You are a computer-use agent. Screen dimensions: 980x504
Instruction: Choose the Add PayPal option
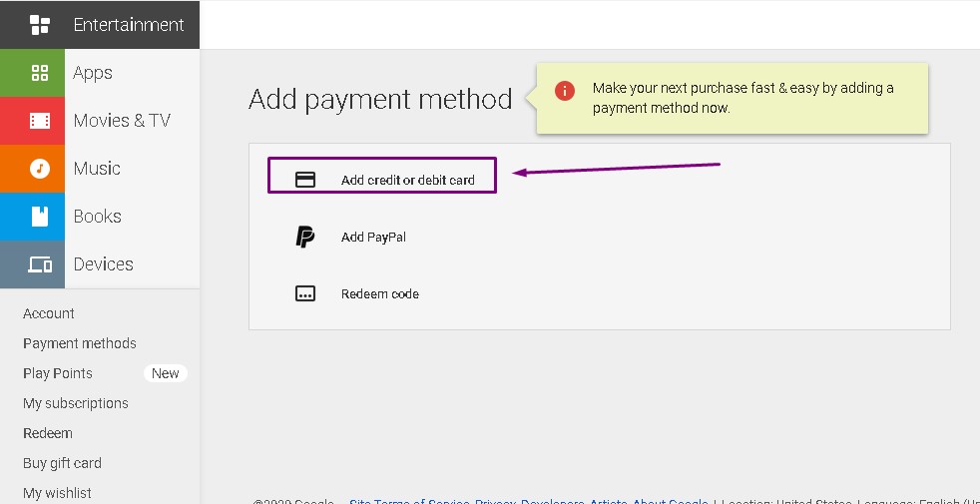[373, 237]
